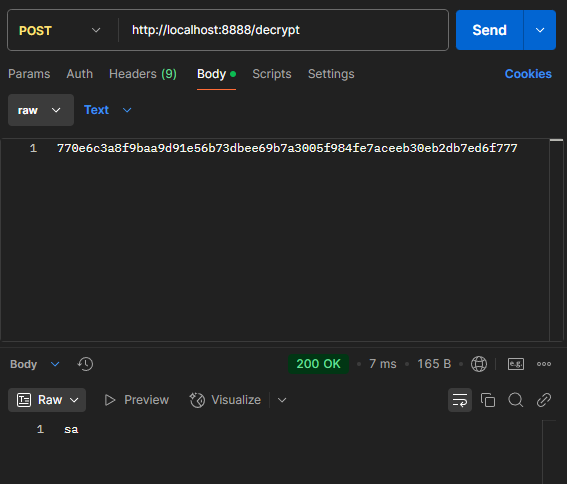
Task: Switch to the Params tab
Action: [x=29, y=74]
